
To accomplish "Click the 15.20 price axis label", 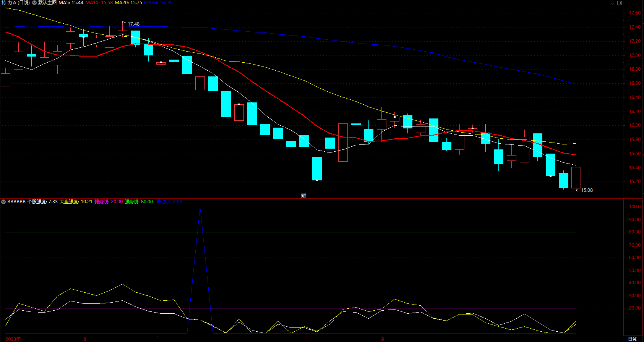I will click(635, 182).
